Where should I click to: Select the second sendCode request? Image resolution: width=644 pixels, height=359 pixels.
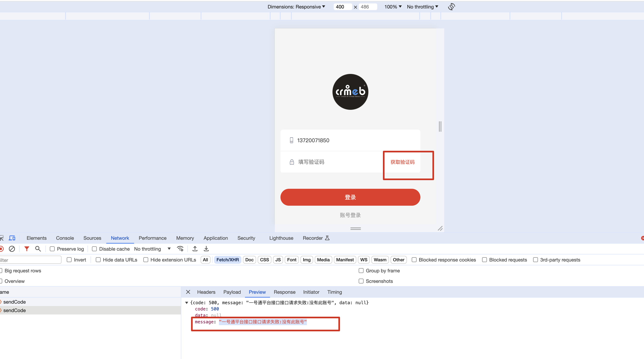pyautogui.click(x=90, y=310)
